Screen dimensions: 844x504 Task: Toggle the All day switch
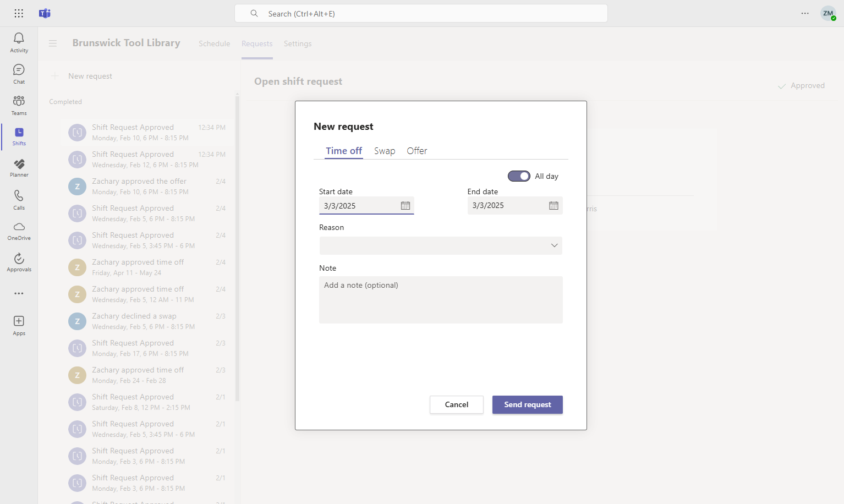519,176
